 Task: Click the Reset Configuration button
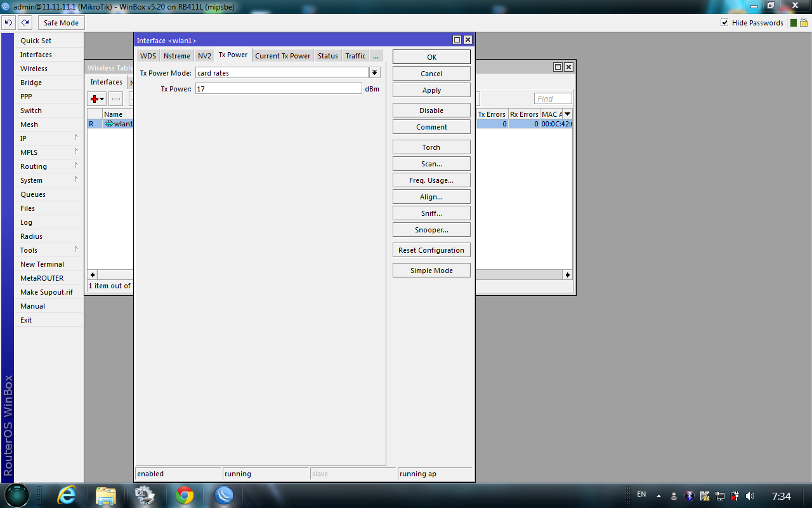(431, 250)
